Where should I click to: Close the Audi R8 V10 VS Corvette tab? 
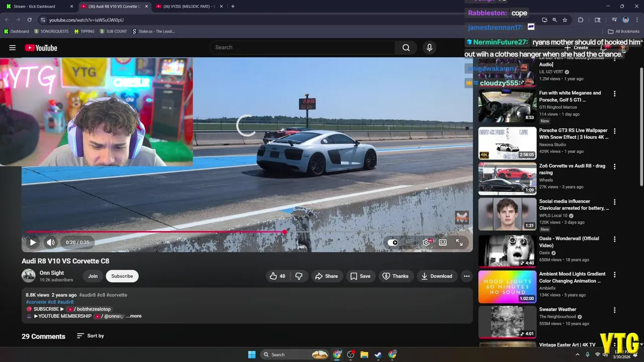[146, 7]
